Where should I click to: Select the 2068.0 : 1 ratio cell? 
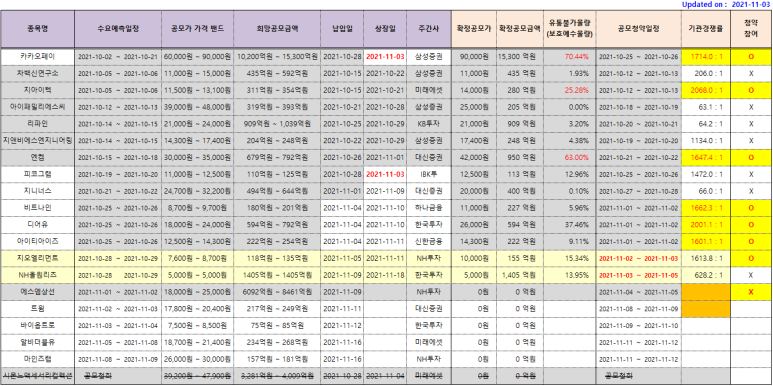[x=705, y=90]
